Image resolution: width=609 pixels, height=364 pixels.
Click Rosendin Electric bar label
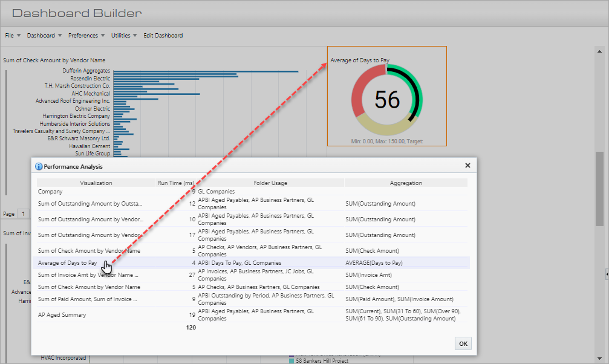tap(90, 79)
